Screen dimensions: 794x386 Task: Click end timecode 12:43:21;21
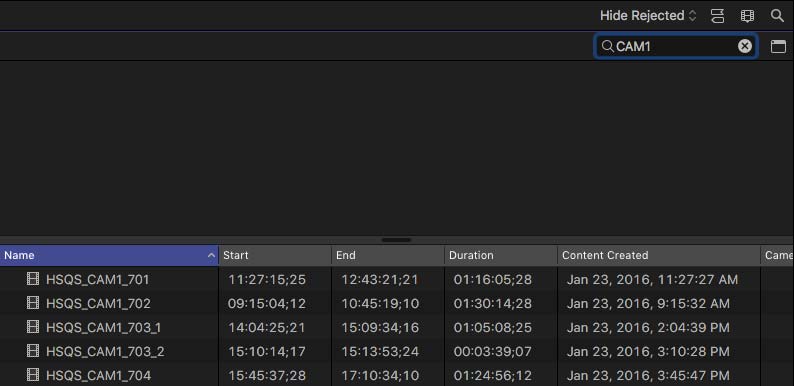pos(380,280)
